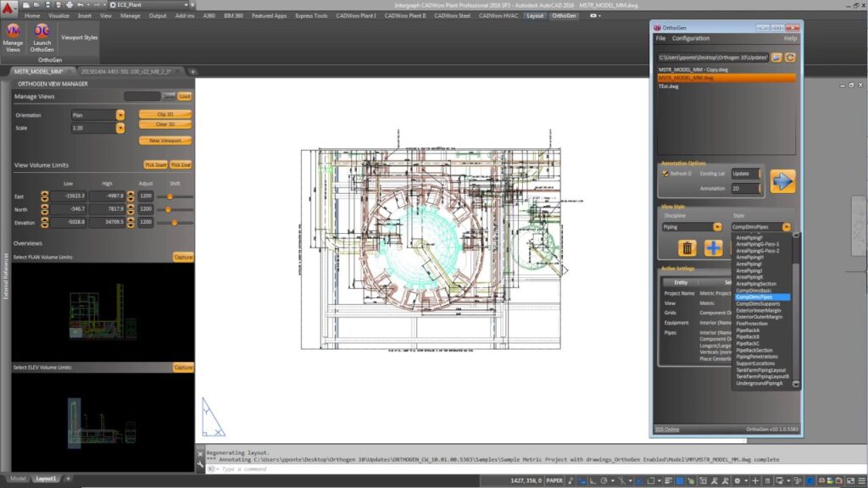Toggle the Refresh D checkbox
This screenshot has height=488, width=868.
(665, 174)
